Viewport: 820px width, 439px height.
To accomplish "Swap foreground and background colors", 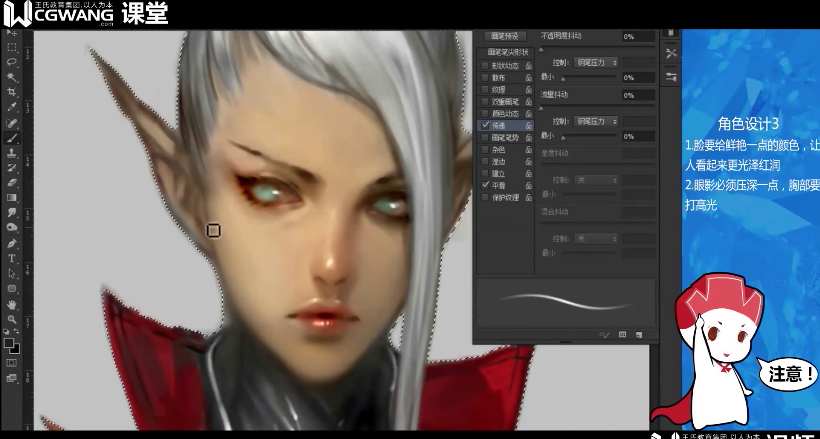I will point(17,332).
